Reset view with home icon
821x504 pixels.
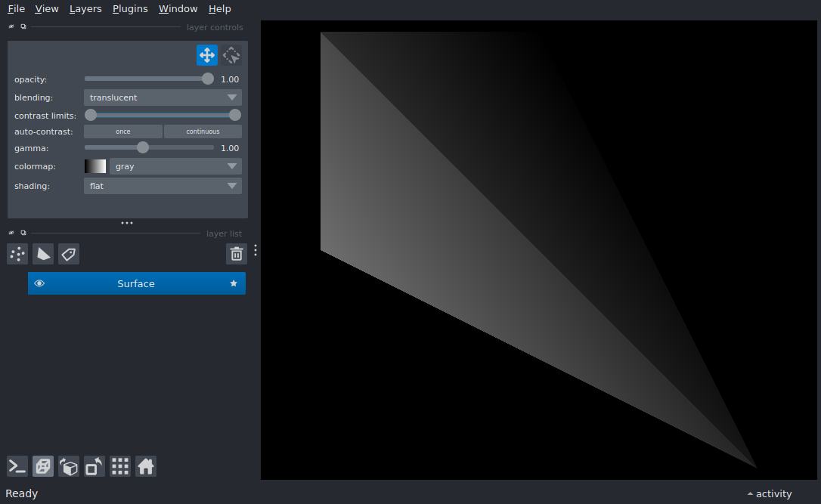(x=146, y=466)
